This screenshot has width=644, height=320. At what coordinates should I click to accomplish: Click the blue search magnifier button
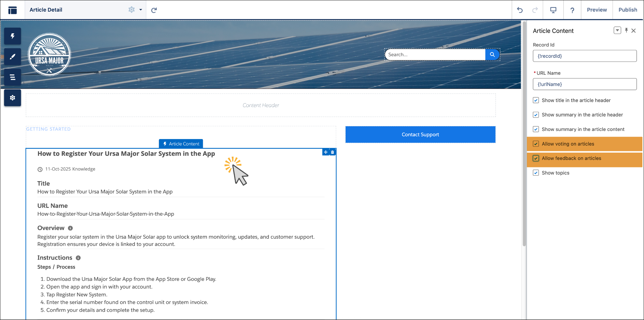click(x=492, y=55)
